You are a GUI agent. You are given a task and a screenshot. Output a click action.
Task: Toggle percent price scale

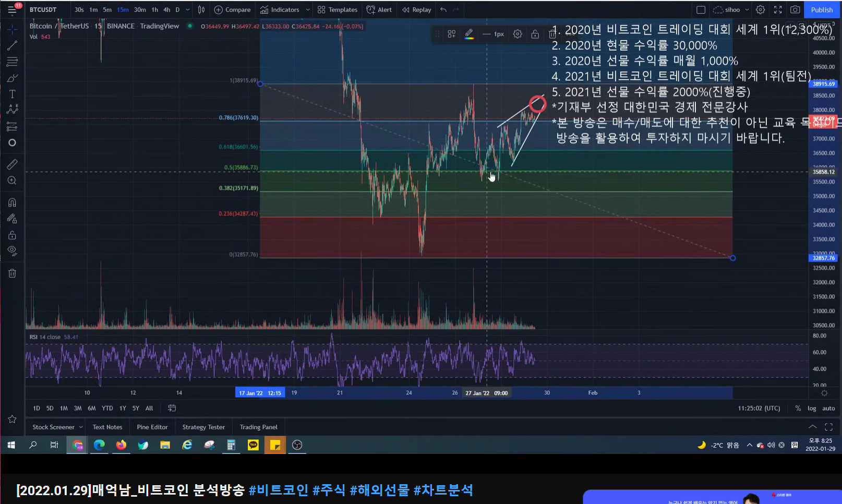tap(798, 408)
